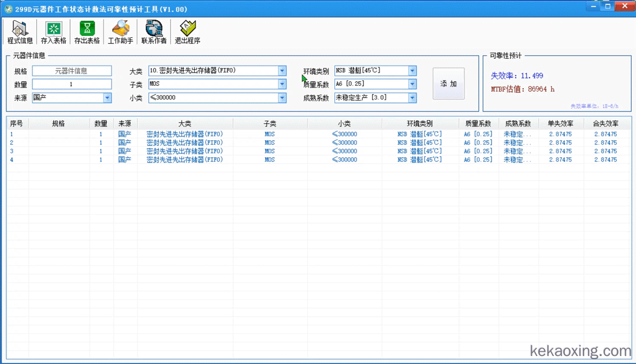Sort by 单失效率 column header
Viewport: 636px width, 364px height.
(560, 123)
